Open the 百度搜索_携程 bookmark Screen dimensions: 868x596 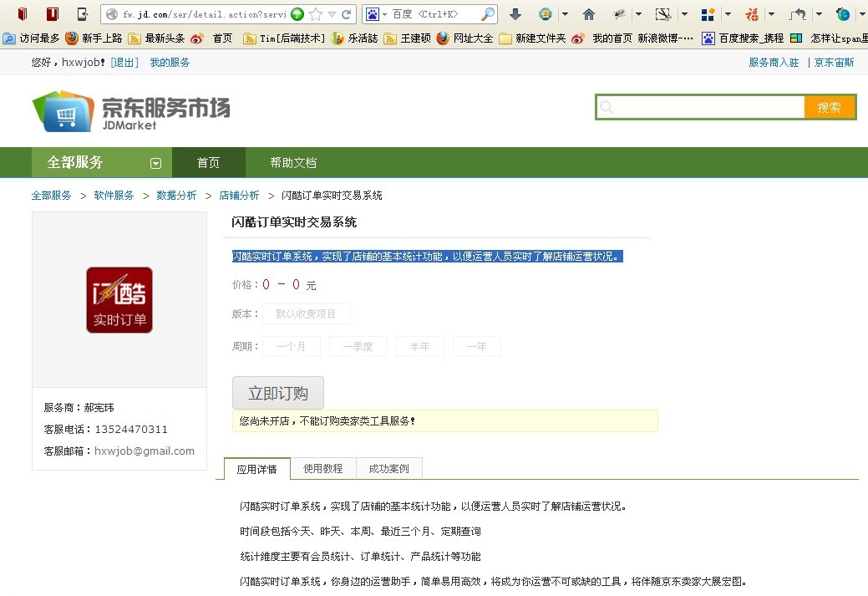743,38
